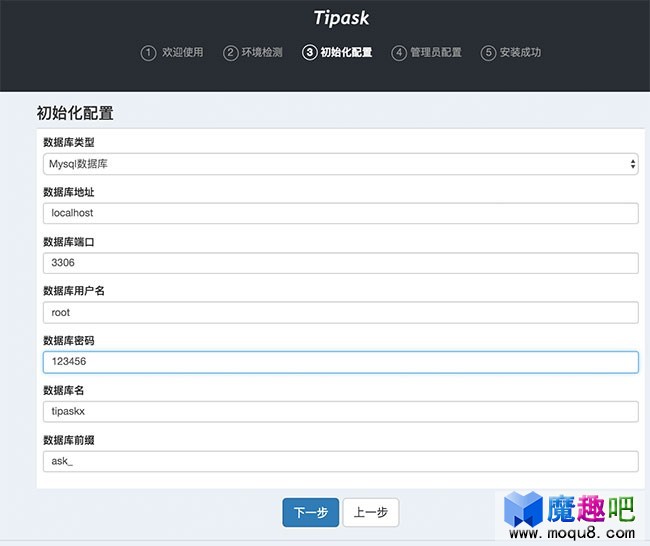Focus the 数据库地址 field with localhost

(340, 214)
